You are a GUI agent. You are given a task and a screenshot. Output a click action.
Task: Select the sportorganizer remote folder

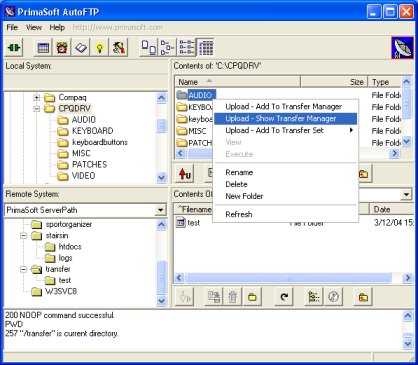(69, 224)
